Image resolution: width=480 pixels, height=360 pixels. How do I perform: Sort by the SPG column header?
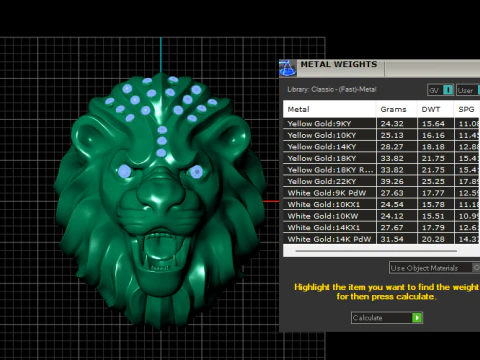[467, 109]
